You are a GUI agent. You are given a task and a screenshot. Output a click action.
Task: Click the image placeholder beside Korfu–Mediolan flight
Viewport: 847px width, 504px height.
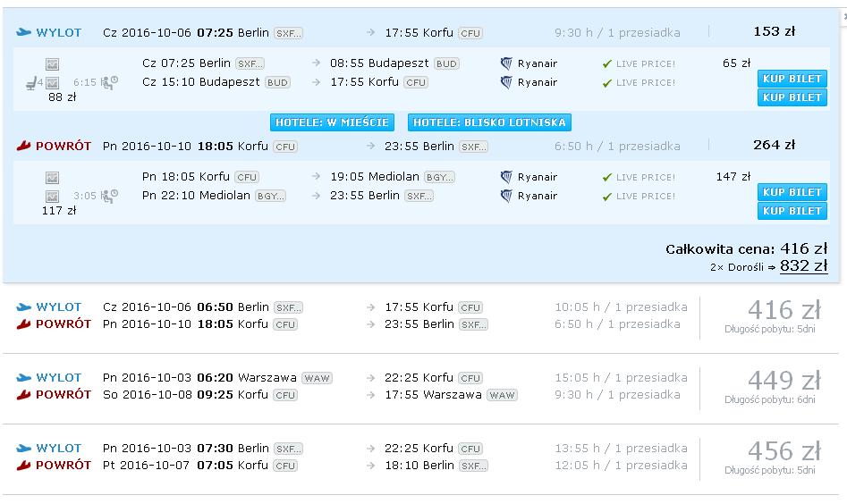[x=53, y=178]
